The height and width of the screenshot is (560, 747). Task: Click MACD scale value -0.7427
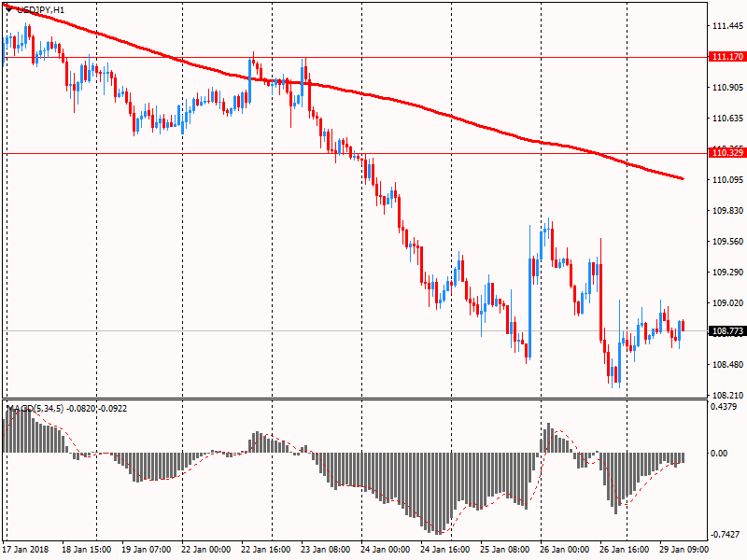[x=726, y=535]
